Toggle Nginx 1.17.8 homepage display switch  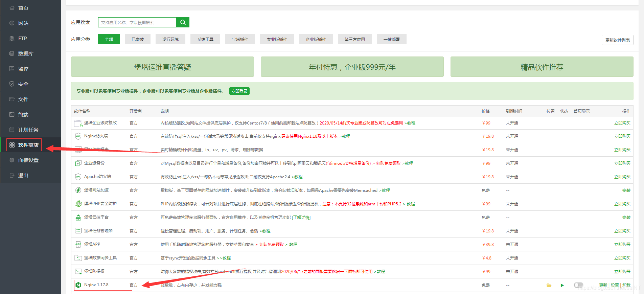pyautogui.click(x=578, y=285)
